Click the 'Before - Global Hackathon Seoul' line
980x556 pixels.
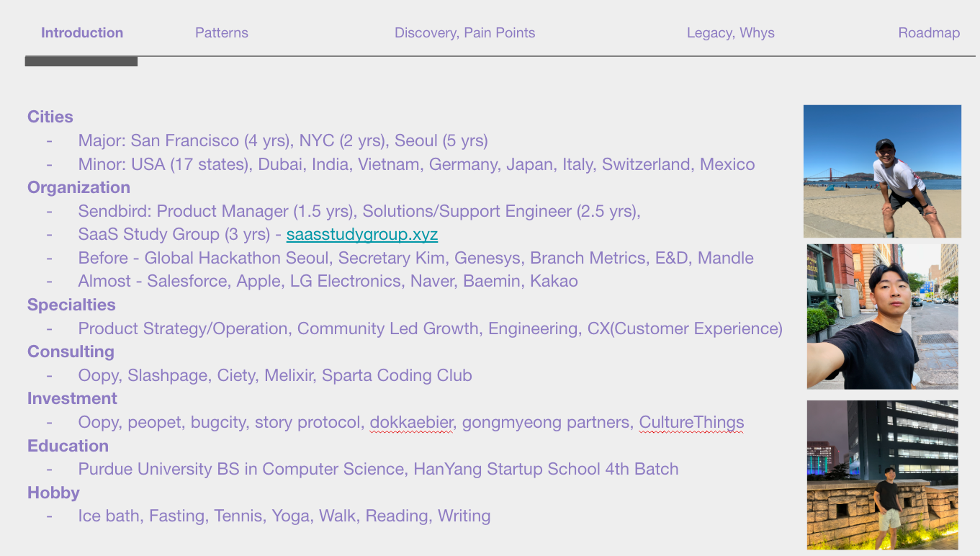[416, 258]
